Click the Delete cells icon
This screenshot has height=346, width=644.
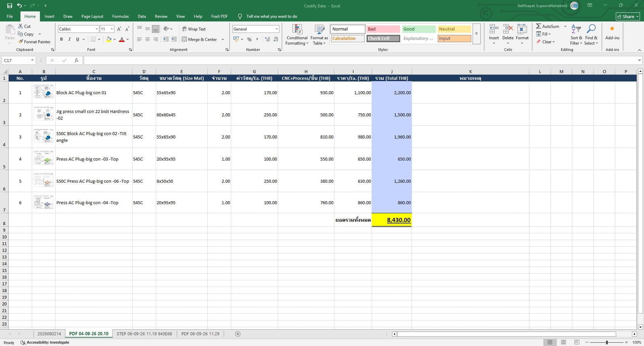pos(508,30)
